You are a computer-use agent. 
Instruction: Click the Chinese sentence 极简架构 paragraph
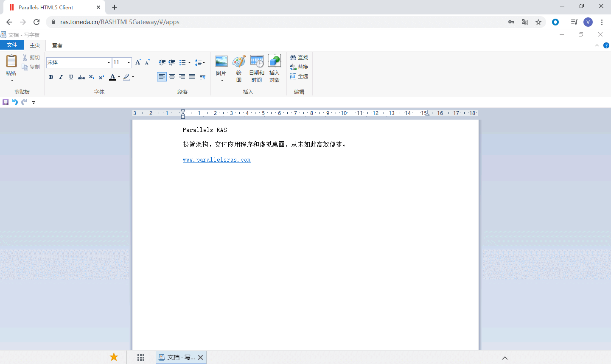[x=265, y=145]
